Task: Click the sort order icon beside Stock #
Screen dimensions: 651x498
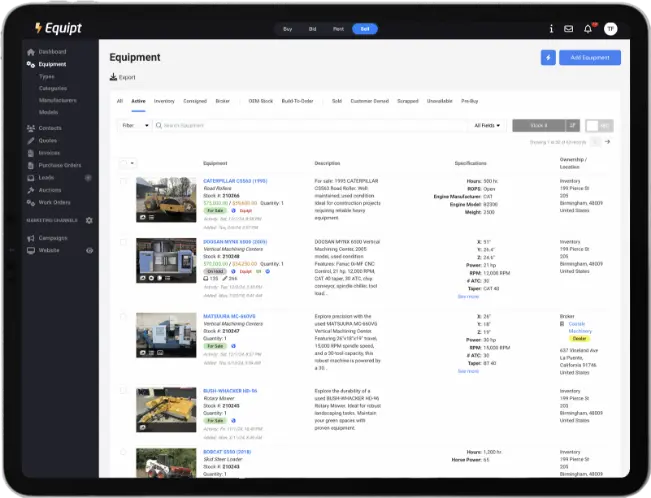Action: pyautogui.click(x=572, y=125)
